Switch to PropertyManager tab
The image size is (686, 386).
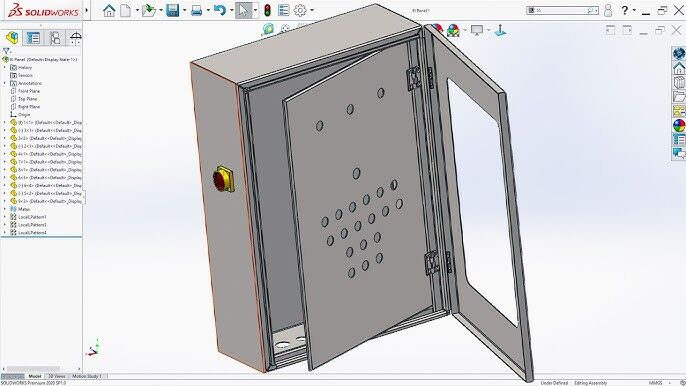pyautogui.click(x=33, y=38)
